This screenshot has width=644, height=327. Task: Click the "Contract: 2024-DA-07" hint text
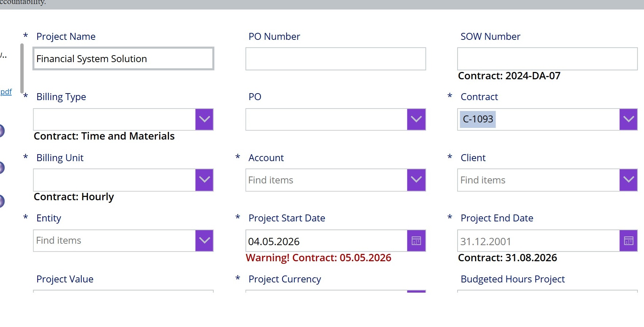[509, 76]
